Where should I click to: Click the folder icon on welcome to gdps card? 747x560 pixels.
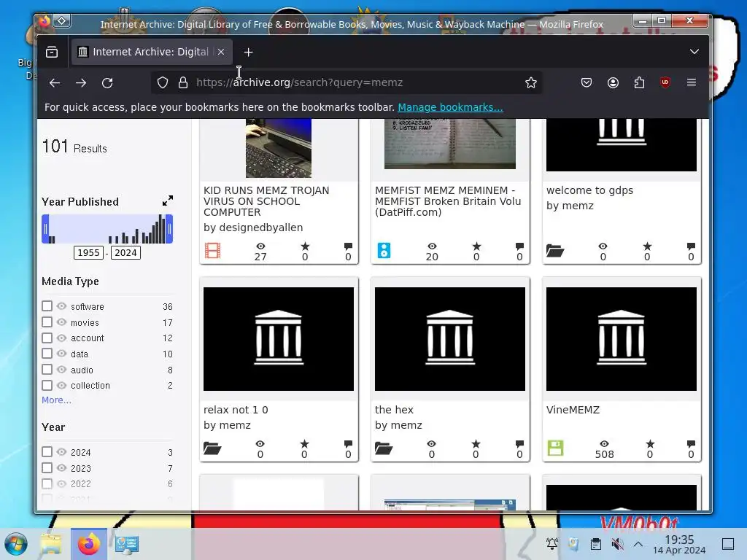pos(555,251)
